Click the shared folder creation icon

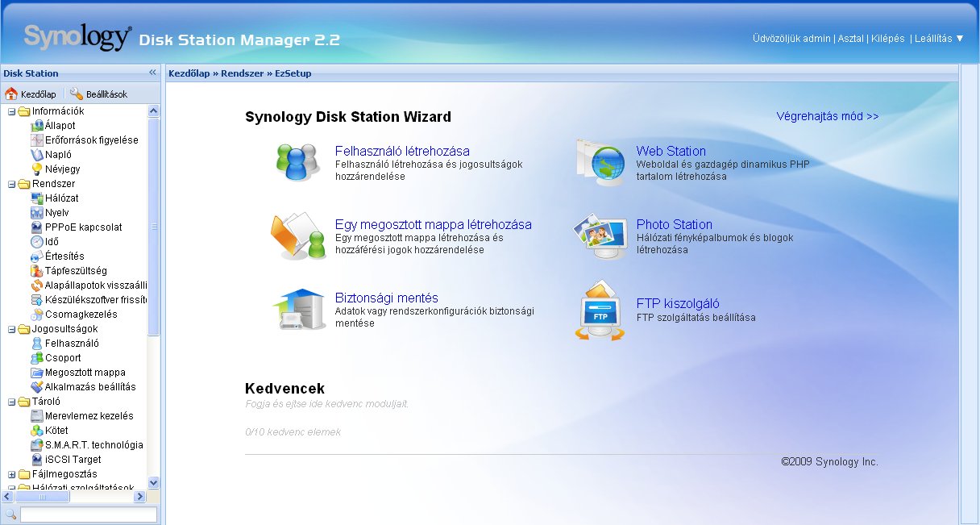coord(299,236)
